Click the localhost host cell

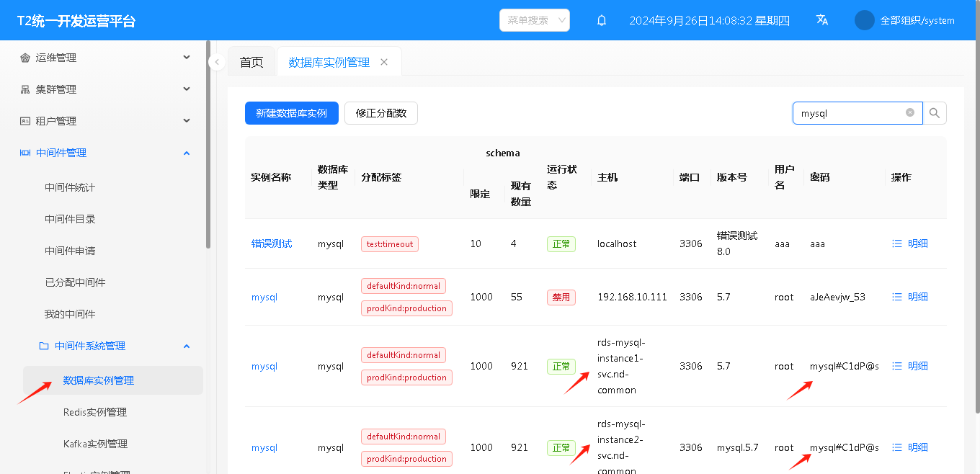tap(617, 243)
